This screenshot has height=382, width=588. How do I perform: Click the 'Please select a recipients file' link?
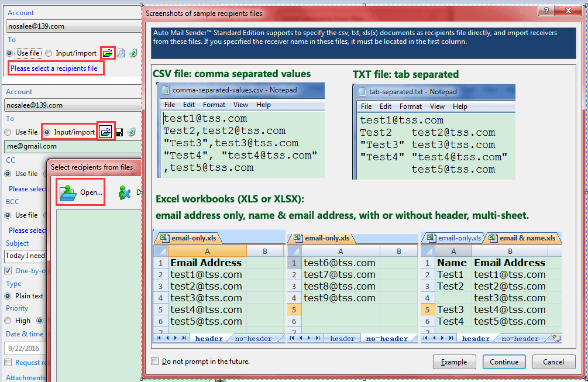(x=54, y=68)
